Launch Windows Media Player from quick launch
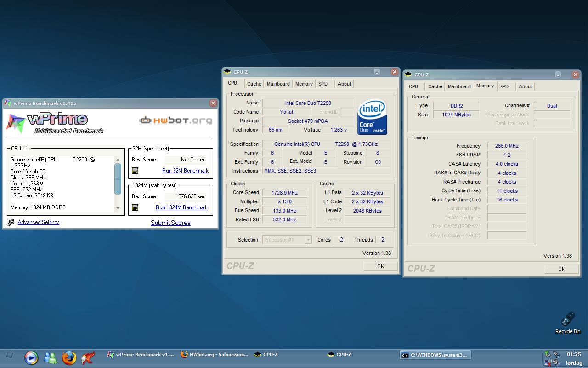The height and width of the screenshot is (368, 588). point(31,357)
